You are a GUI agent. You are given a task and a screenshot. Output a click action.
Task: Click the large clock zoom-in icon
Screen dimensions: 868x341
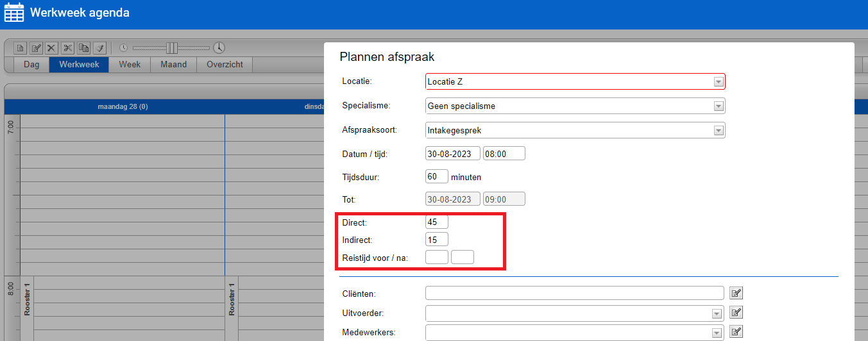(x=219, y=48)
